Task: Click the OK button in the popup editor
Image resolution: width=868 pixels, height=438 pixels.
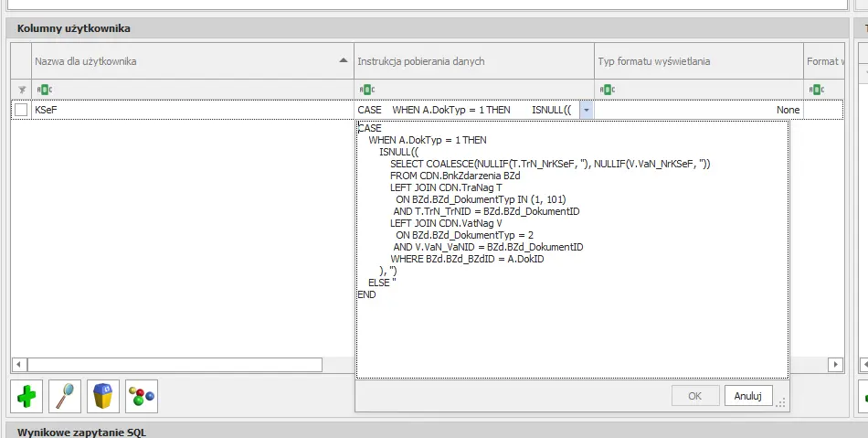Action: [694, 396]
